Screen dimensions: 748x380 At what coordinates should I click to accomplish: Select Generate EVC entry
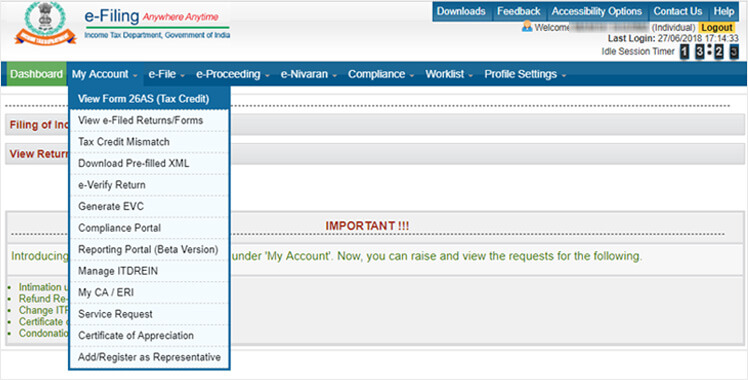[x=149, y=206]
